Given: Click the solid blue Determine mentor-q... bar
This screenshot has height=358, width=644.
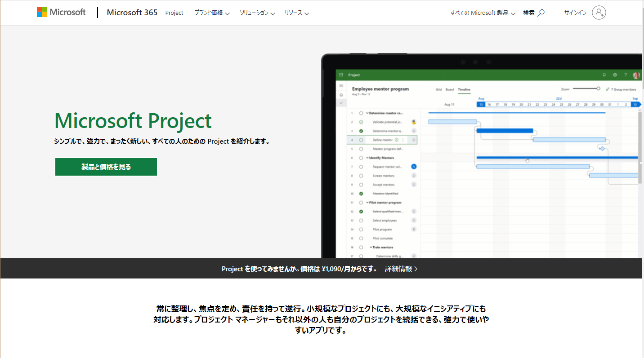Looking at the screenshot, I should point(505,131).
